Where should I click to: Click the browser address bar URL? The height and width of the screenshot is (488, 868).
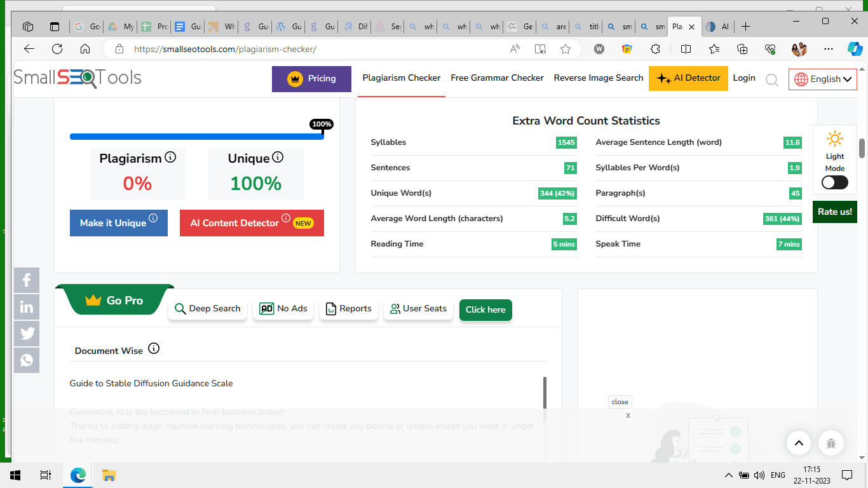point(225,49)
